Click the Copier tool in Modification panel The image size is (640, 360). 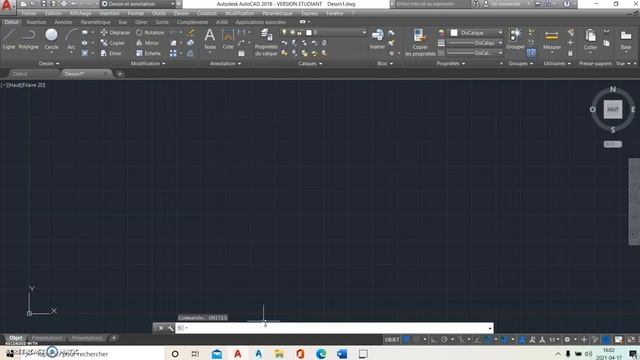113,43
